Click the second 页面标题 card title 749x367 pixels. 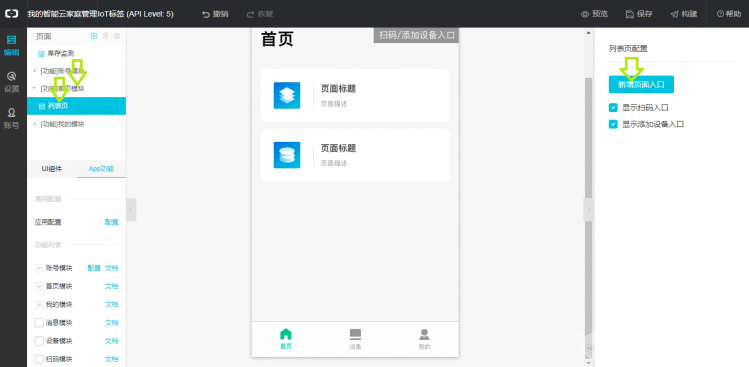pos(338,148)
